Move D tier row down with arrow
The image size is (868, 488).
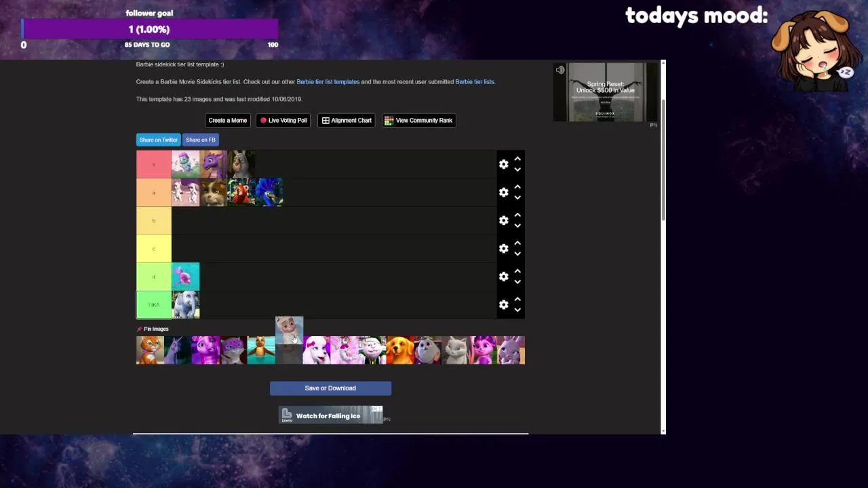tap(517, 282)
